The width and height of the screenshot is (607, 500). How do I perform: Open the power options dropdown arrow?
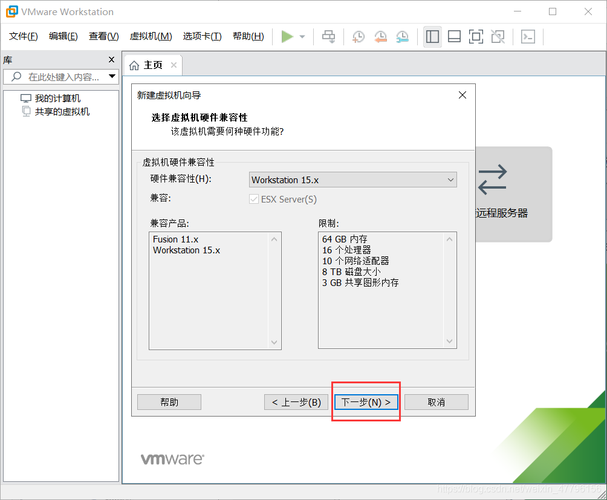point(302,37)
